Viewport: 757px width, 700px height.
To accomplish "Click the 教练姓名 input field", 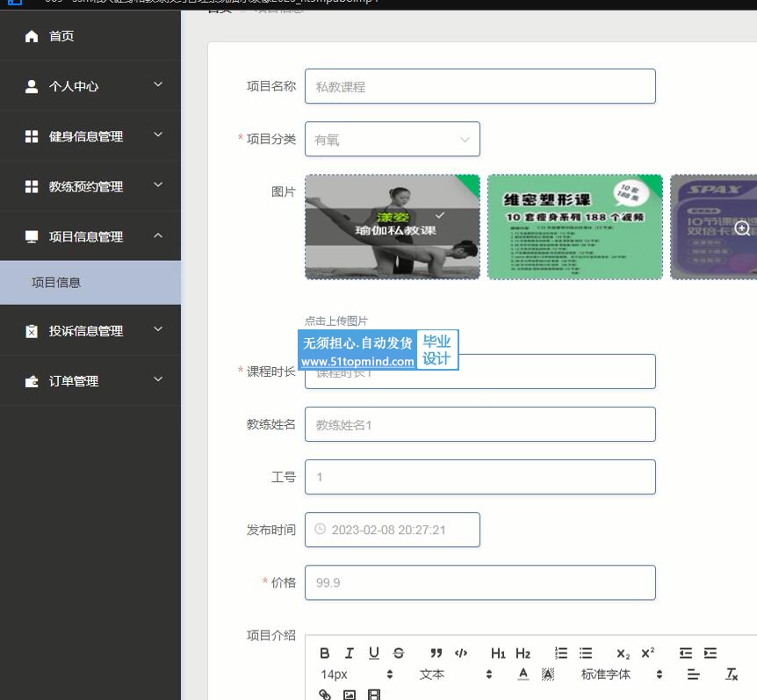I will (480, 424).
